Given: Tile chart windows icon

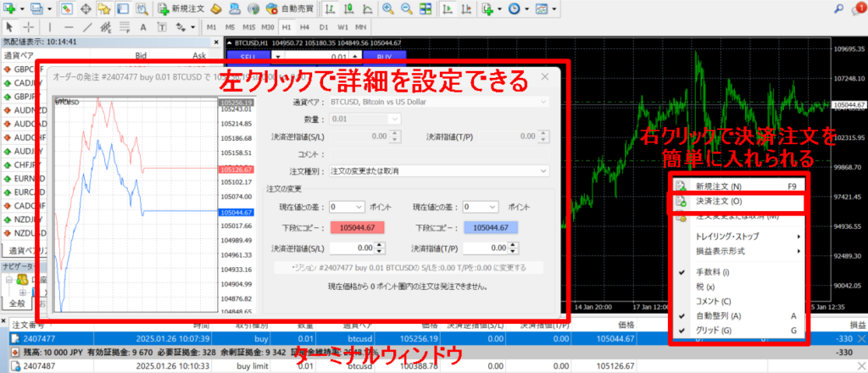Looking at the screenshot, I should (x=426, y=8).
